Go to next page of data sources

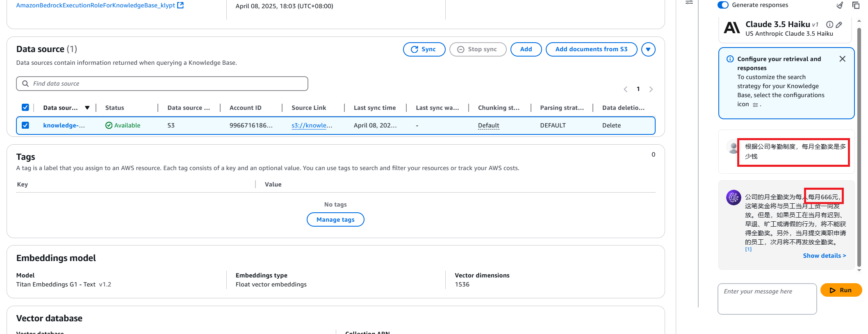(651, 89)
